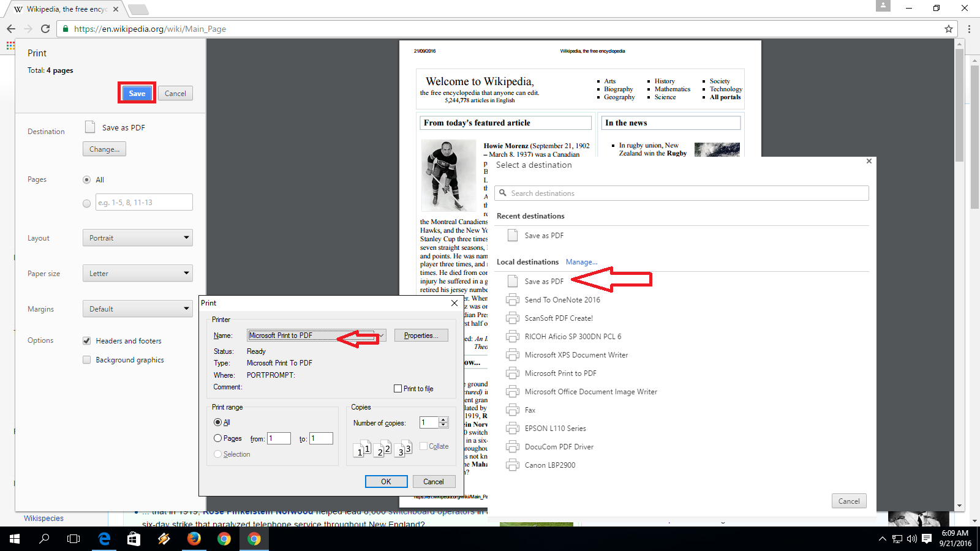Click the to page number field
980x551 pixels.
[321, 438]
